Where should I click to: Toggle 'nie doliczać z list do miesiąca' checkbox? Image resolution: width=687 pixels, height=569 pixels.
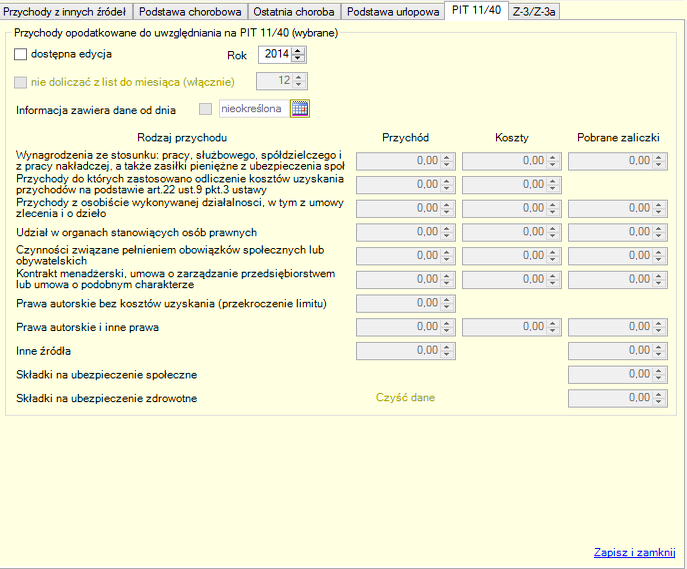[22, 82]
